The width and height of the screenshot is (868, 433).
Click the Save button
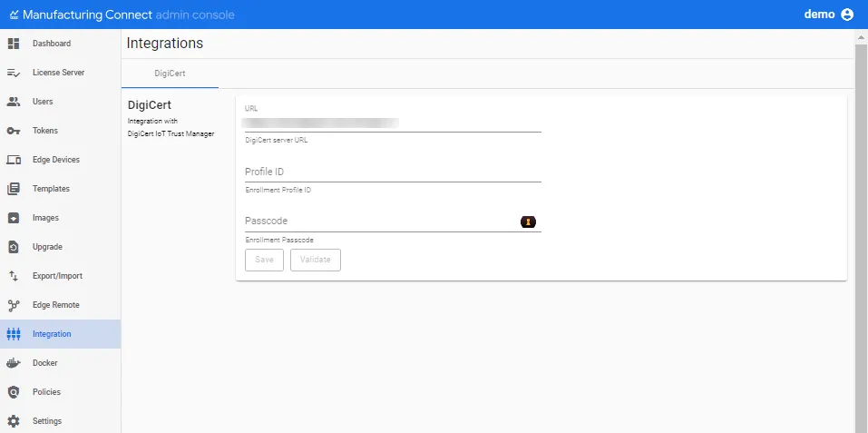(x=264, y=260)
